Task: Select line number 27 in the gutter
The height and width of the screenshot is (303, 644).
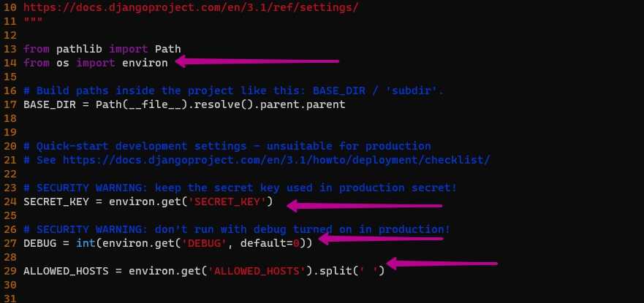Action: pos(10,242)
